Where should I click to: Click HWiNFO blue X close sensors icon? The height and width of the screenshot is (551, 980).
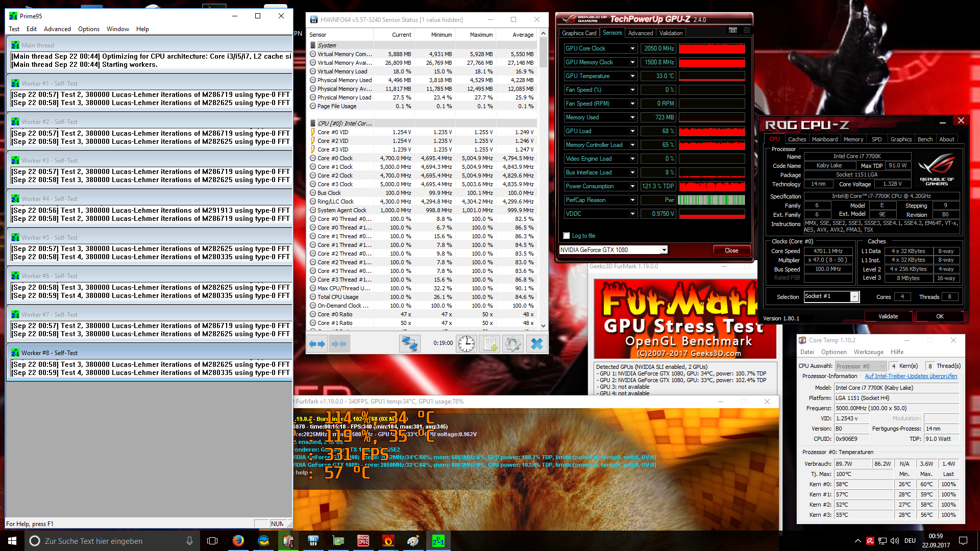(x=536, y=344)
